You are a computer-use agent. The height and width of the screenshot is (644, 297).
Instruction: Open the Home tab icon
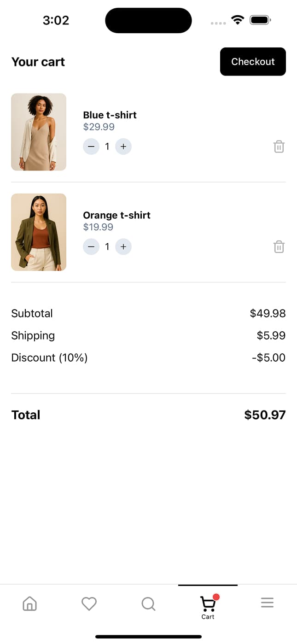29,603
